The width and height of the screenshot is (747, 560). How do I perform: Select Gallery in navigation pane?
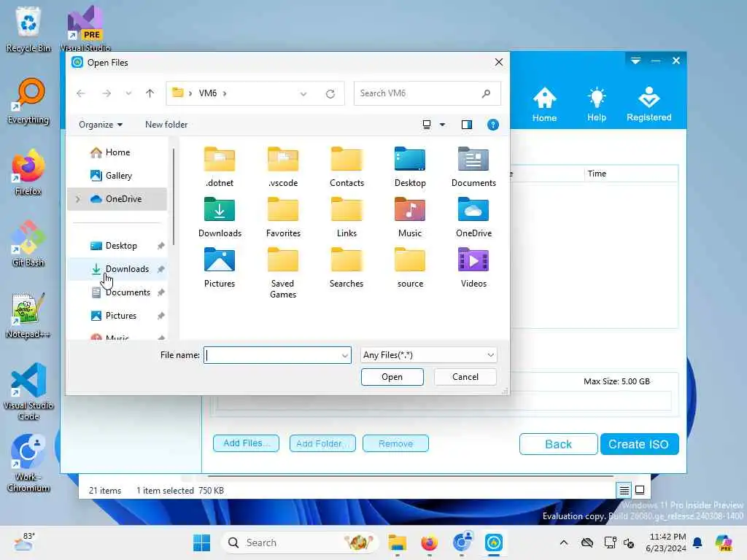pos(117,176)
